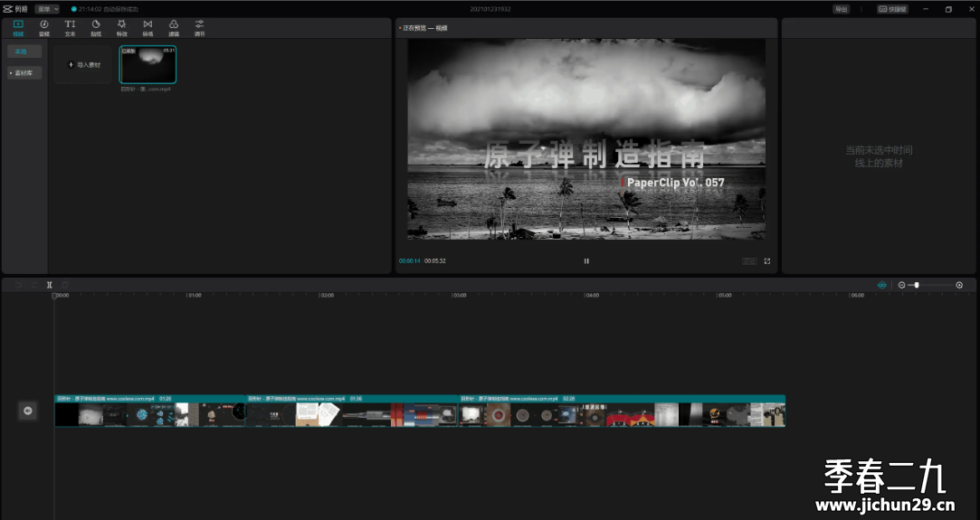The height and width of the screenshot is (520, 980).
Task: Click the 正在预览 — 视频 preview label
Action: 424,28
